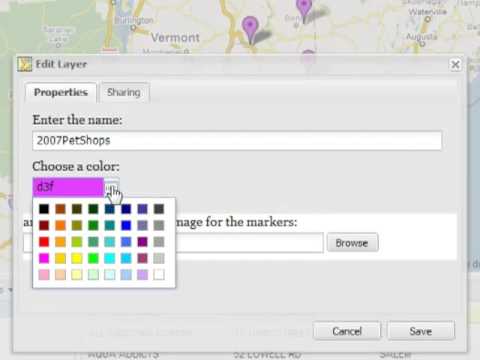This screenshot has height=360, width=480.
Task: Choose the light silver swatch in the magenta row
Action: coord(159,258)
